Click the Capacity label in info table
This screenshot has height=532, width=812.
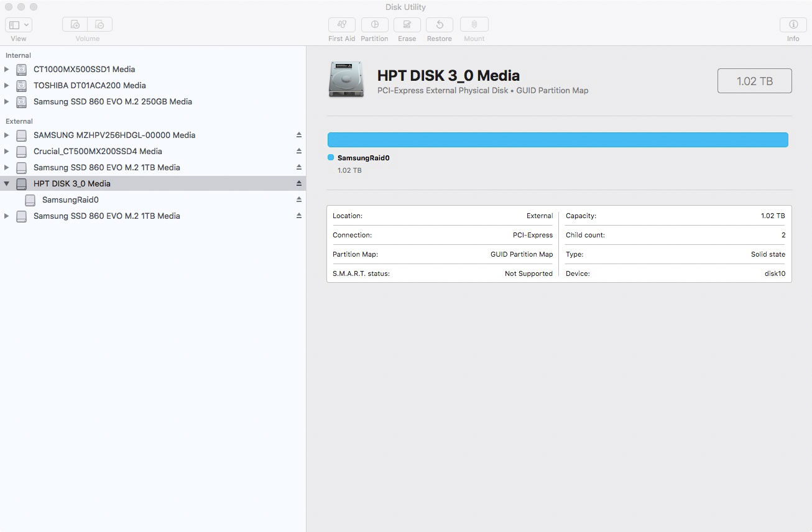[581, 216]
